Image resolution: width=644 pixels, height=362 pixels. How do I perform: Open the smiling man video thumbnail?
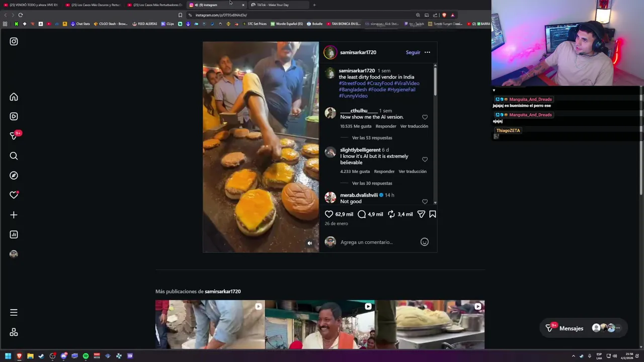coord(320,325)
